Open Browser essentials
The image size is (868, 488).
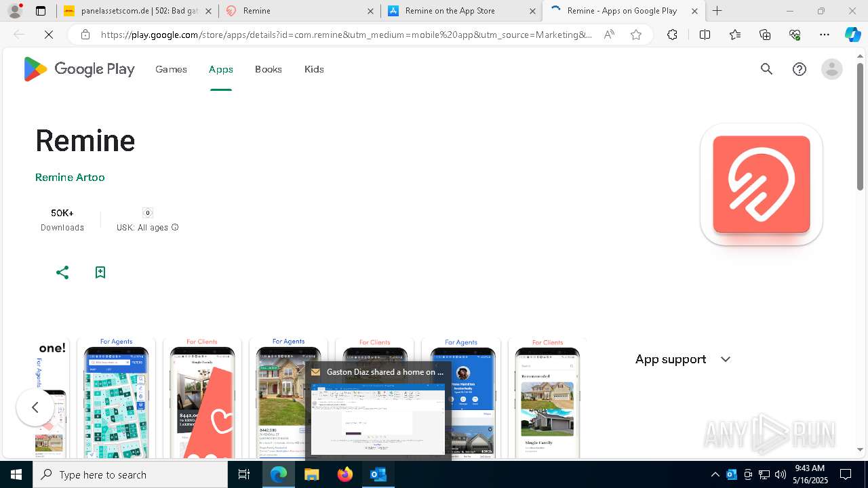coord(795,35)
